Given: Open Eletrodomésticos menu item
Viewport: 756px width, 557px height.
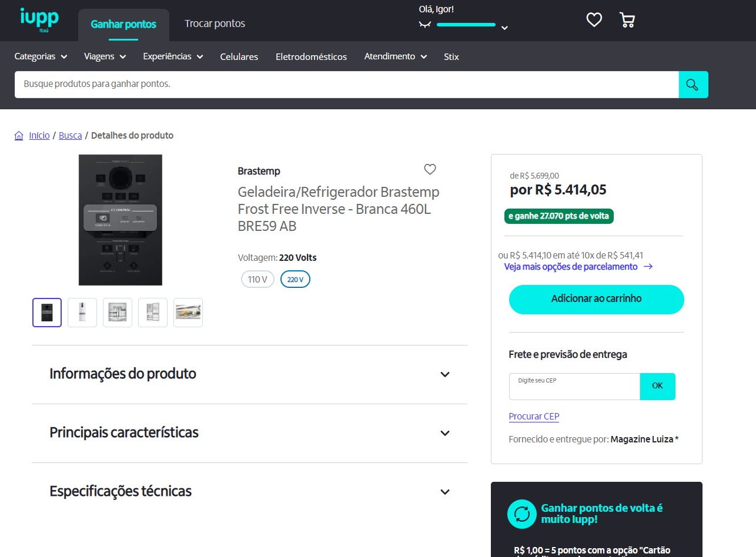Looking at the screenshot, I should [311, 57].
